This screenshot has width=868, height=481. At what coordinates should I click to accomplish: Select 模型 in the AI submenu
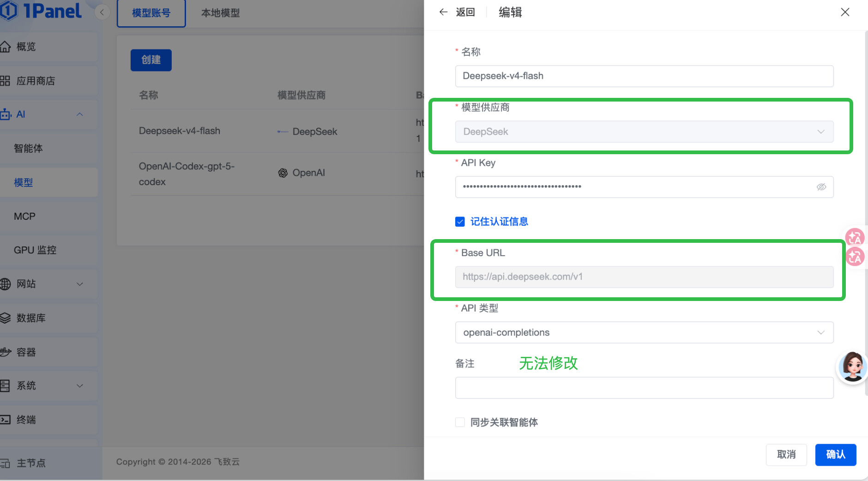click(x=48, y=182)
